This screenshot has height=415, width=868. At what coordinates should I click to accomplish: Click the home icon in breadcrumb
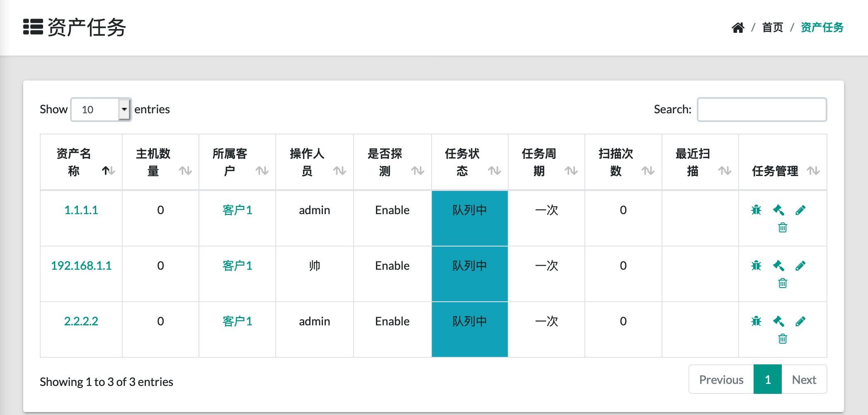[738, 27]
